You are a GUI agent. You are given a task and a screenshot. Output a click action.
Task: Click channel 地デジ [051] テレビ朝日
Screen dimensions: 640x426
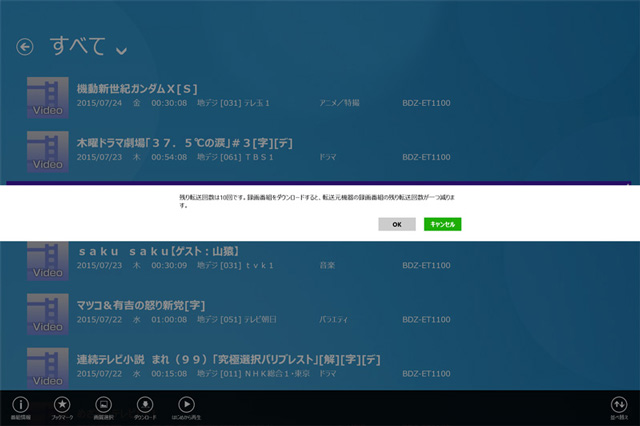point(237,320)
